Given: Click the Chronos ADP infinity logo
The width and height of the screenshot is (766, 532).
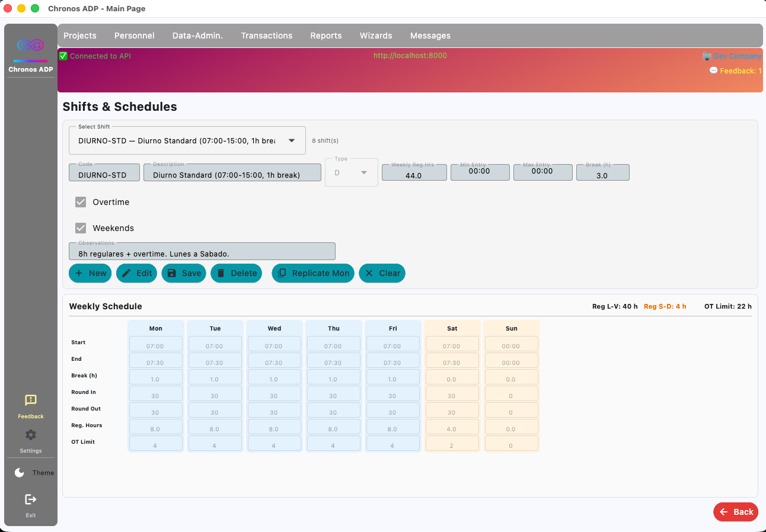Looking at the screenshot, I should tap(31, 45).
